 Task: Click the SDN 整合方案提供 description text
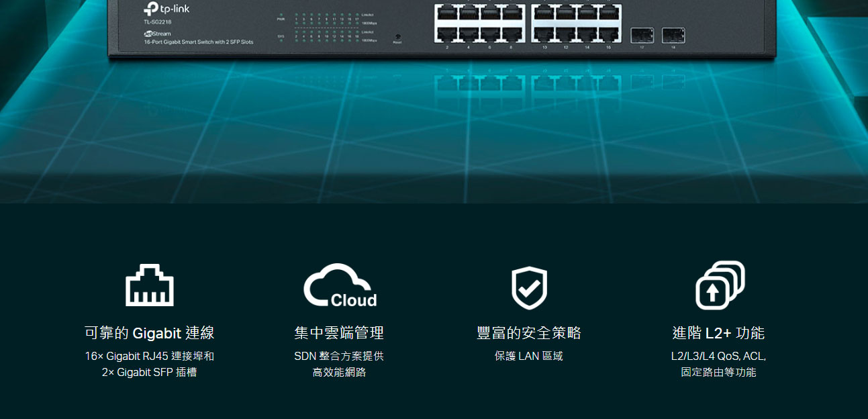(x=339, y=356)
